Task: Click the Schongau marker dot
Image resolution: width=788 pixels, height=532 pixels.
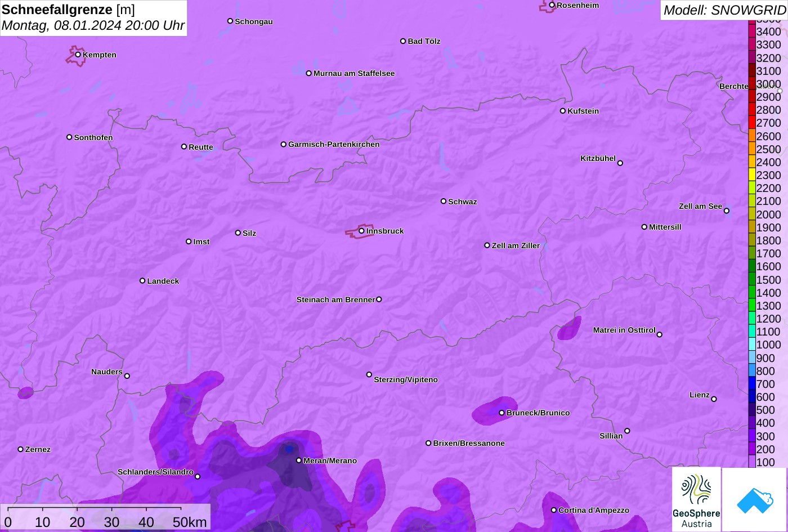Action: [230, 21]
